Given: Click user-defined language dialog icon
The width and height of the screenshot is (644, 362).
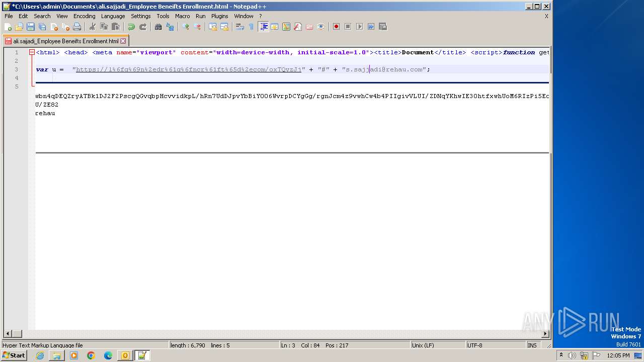Looking at the screenshot, I should (275, 27).
